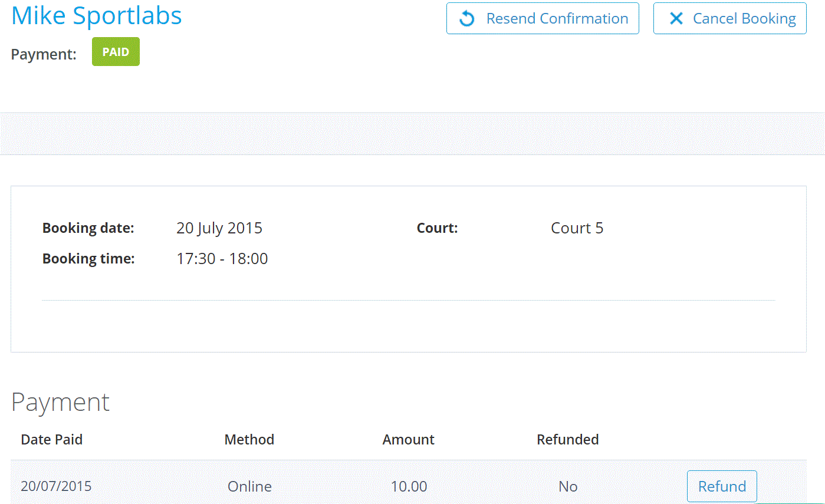The height and width of the screenshot is (504, 825).
Task: Click the Payment section heading
Action: (x=60, y=403)
